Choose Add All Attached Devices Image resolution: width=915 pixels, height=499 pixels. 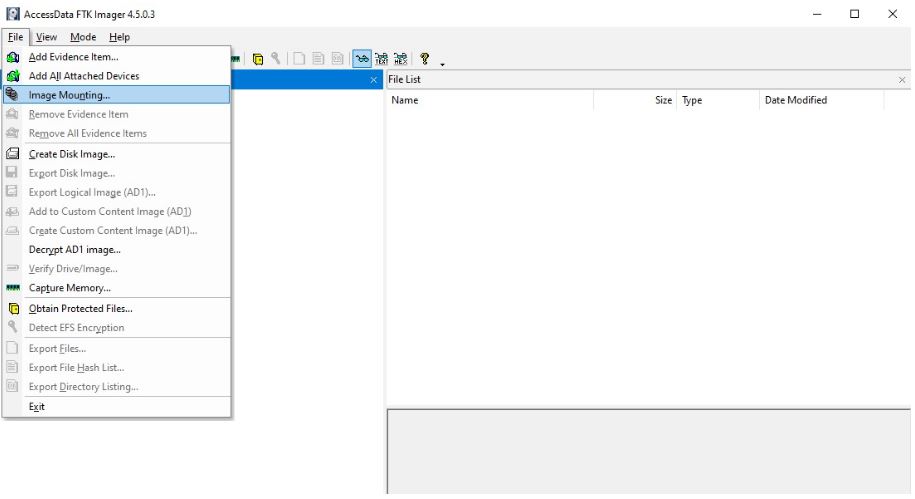(x=116, y=76)
